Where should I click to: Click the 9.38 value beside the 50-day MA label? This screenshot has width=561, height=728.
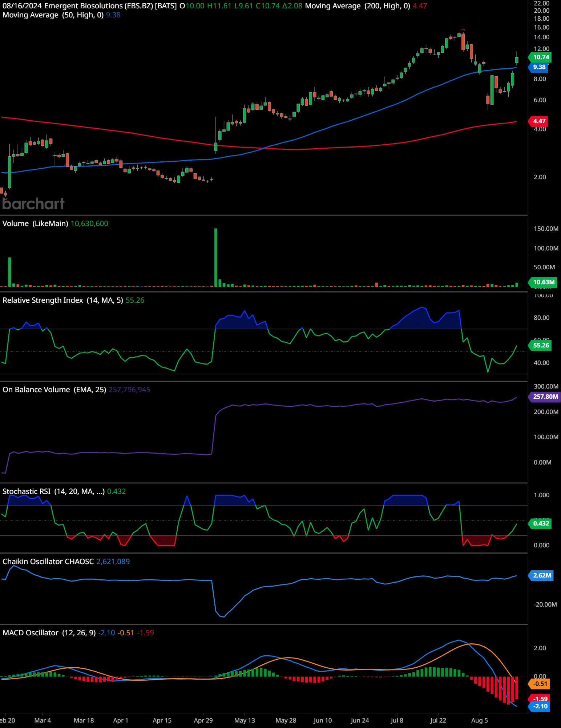click(x=113, y=15)
